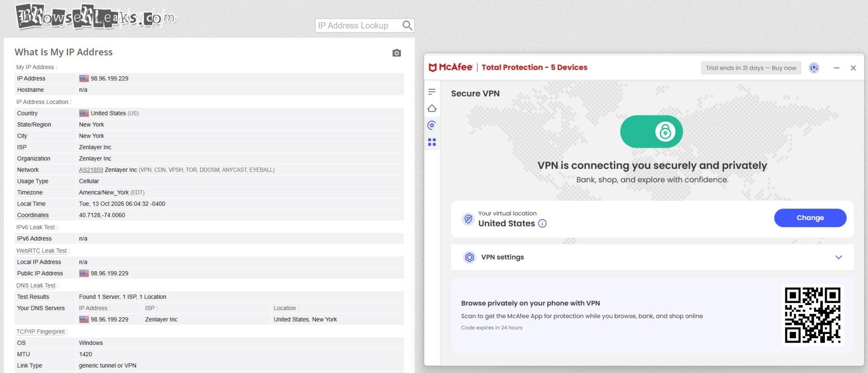This screenshot has width=868, height=373.
Task: Click into the IP Address Lookup field
Action: click(358, 25)
